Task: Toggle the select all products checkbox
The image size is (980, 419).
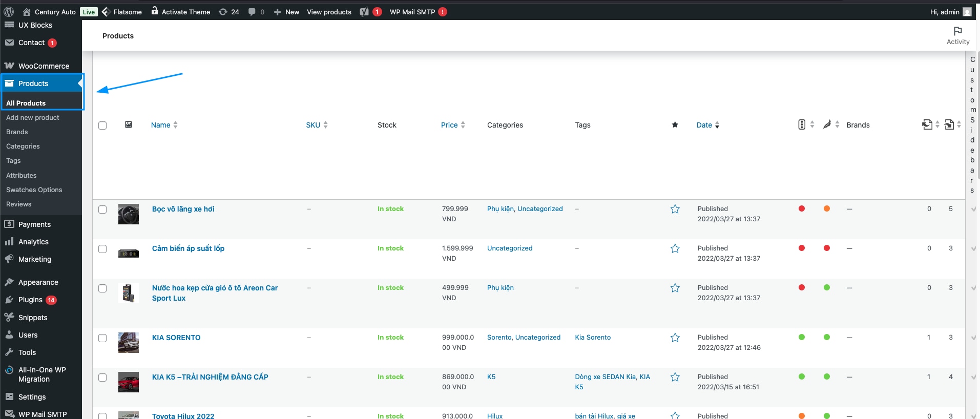Action: tap(102, 125)
